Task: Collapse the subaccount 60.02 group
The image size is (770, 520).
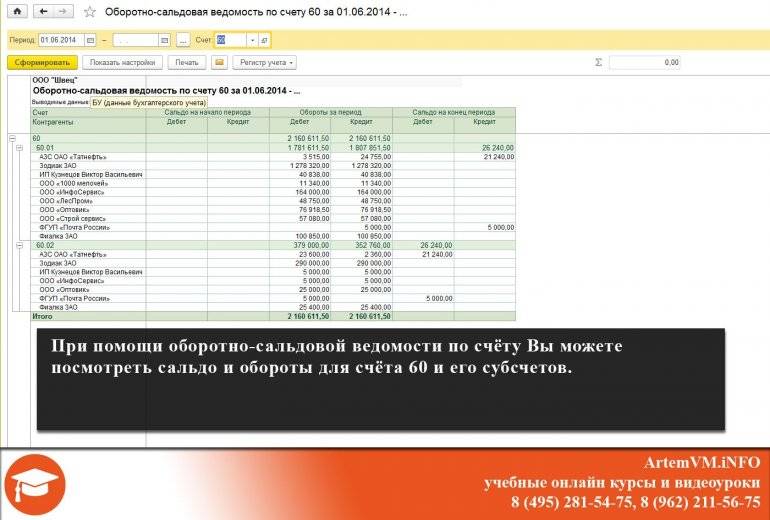Action: click(x=20, y=243)
